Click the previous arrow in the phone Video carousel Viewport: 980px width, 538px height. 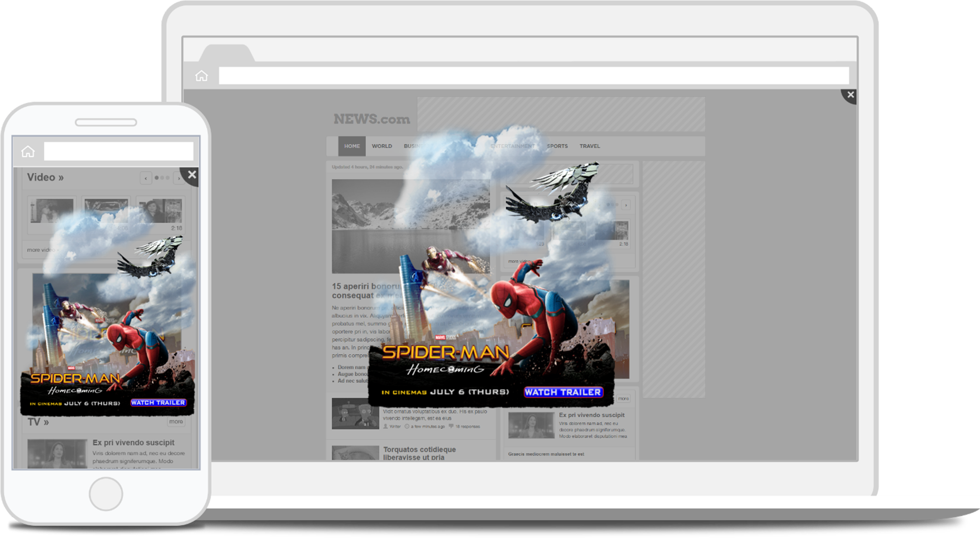pos(146,178)
